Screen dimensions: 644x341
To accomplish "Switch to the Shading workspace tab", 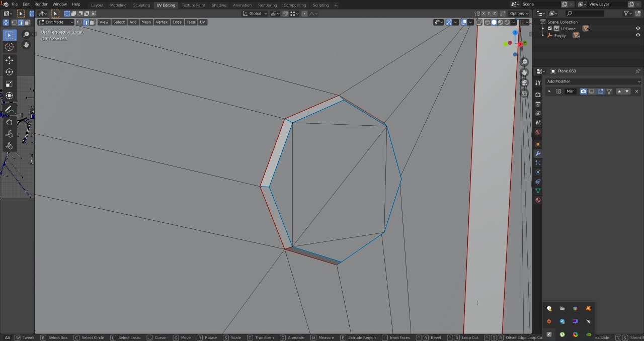I will 219,5.
